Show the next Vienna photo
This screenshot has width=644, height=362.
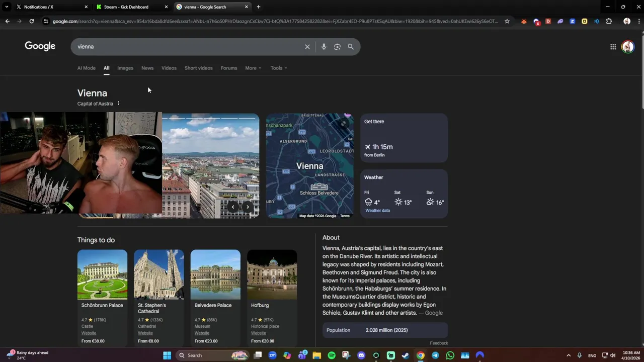pos(247,207)
